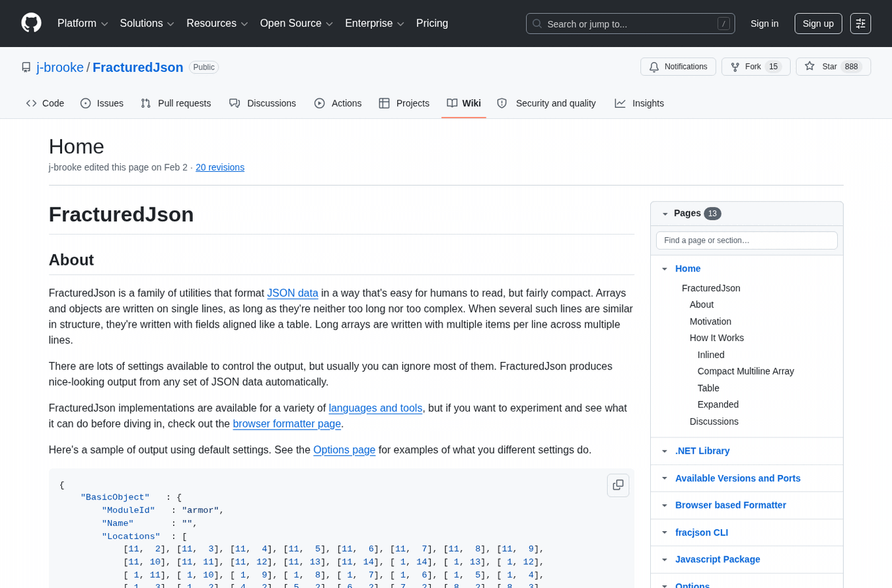Expand the Javascript Package chevron

tap(665, 560)
